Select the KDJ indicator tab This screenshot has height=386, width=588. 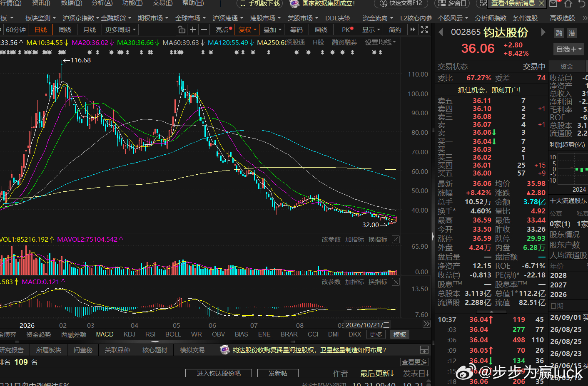point(130,334)
